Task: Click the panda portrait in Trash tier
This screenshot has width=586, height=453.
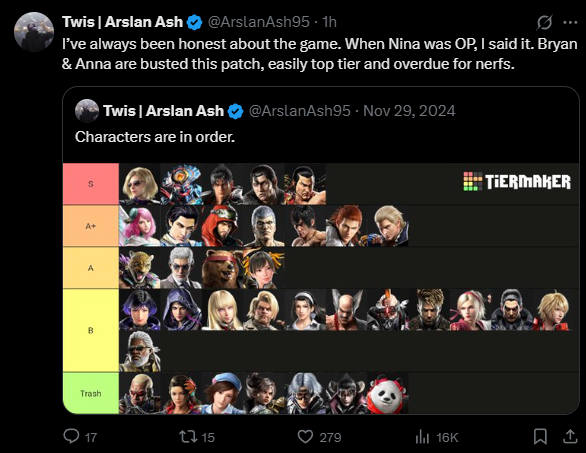Action: click(x=387, y=393)
